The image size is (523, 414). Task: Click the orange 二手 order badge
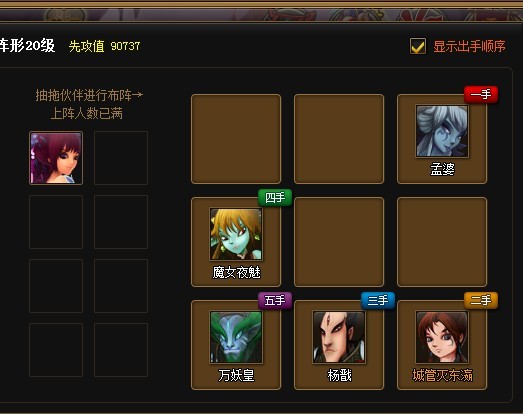pos(481,301)
